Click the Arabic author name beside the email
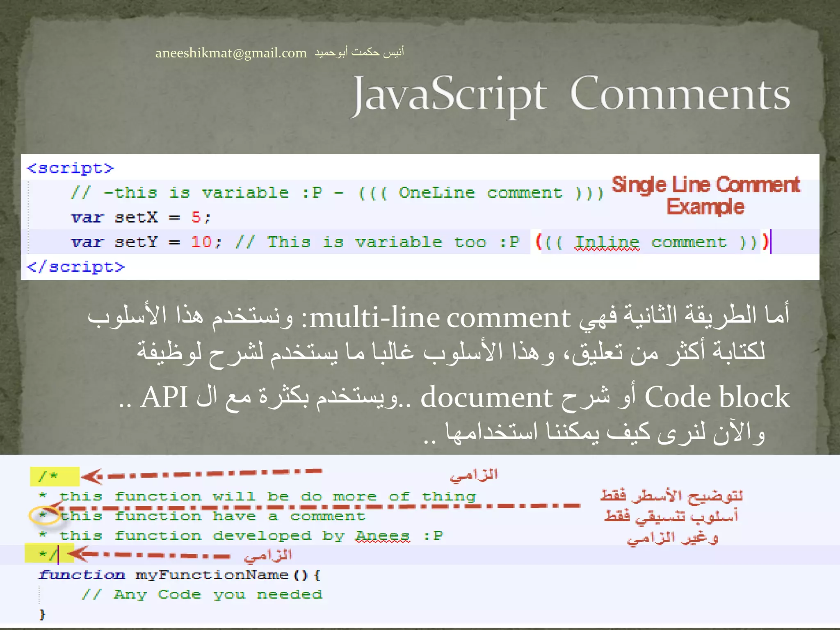 tap(359, 52)
